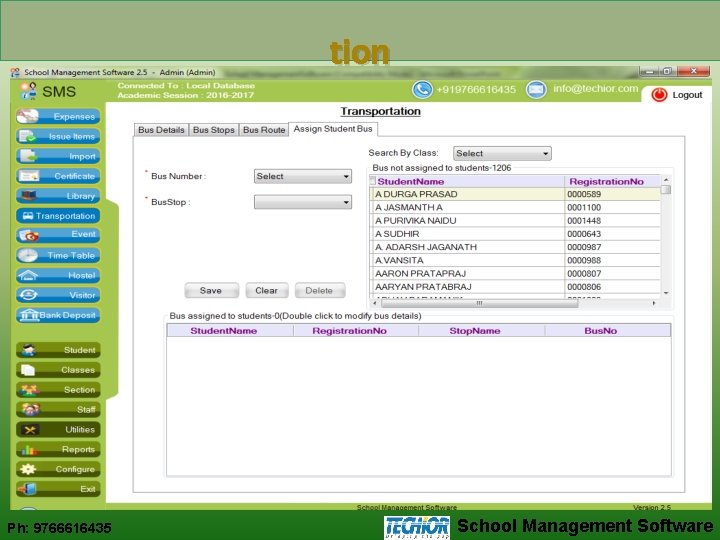Image resolution: width=720 pixels, height=540 pixels.
Task: Tick select-all checkbox beside StudentName header
Action: click(x=373, y=180)
